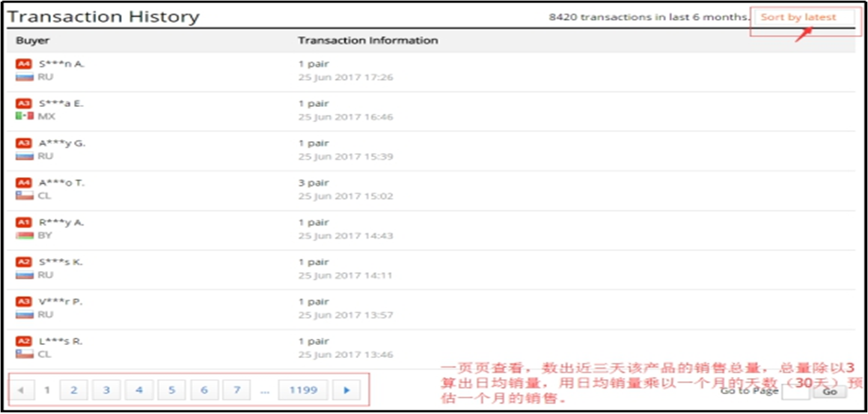This screenshot has height=414, width=868.
Task: Click the Go button
Action: click(x=830, y=392)
